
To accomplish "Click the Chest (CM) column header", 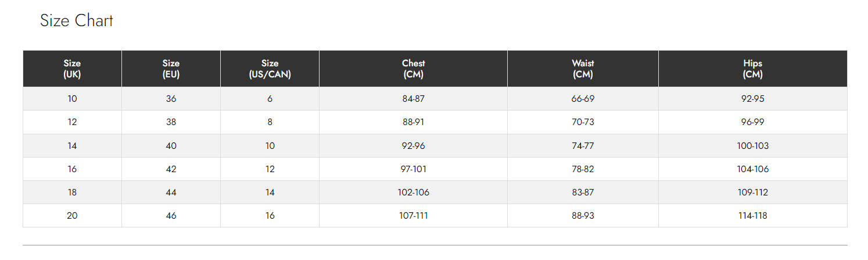I will (414, 69).
